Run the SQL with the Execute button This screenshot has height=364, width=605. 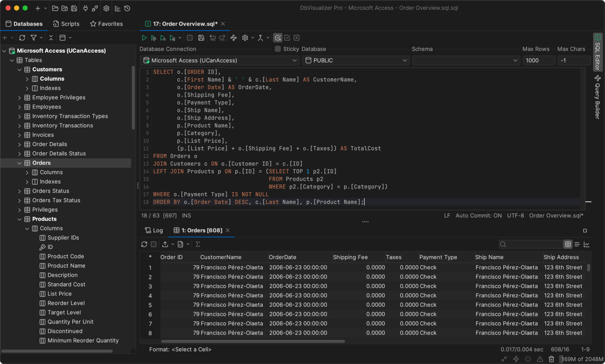tap(144, 38)
